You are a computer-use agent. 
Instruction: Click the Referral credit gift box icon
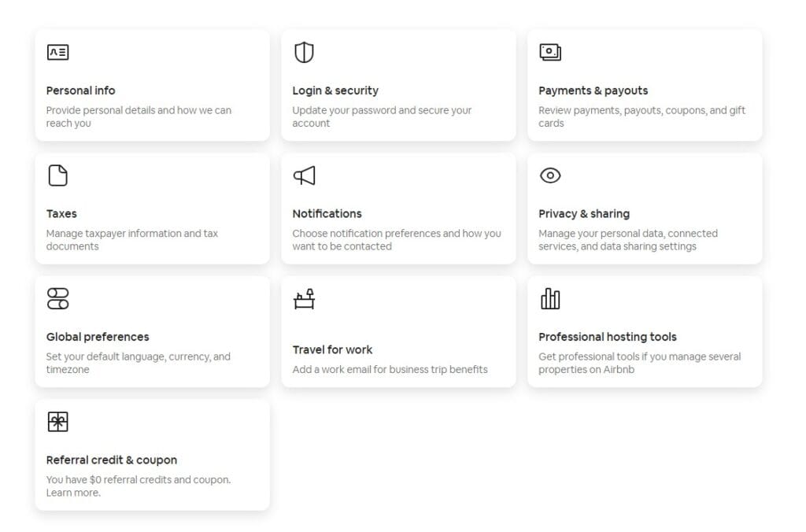pos(58,422)
